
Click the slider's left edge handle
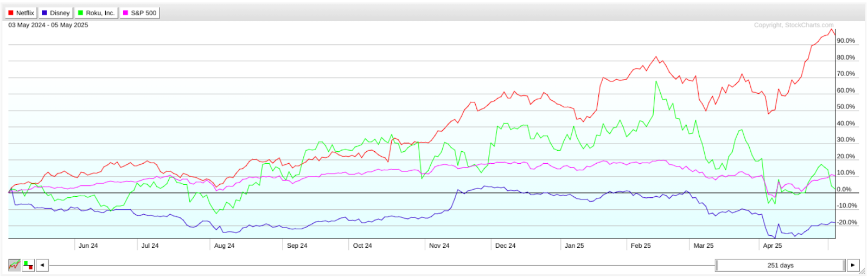(717, 265)
